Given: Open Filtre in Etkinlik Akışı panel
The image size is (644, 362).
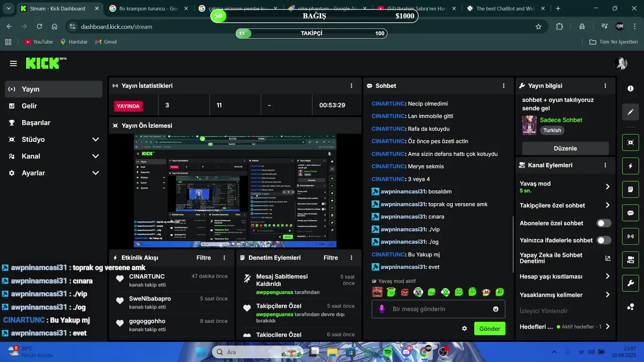Looking at the screenshot, I should [x=204, y=257].
